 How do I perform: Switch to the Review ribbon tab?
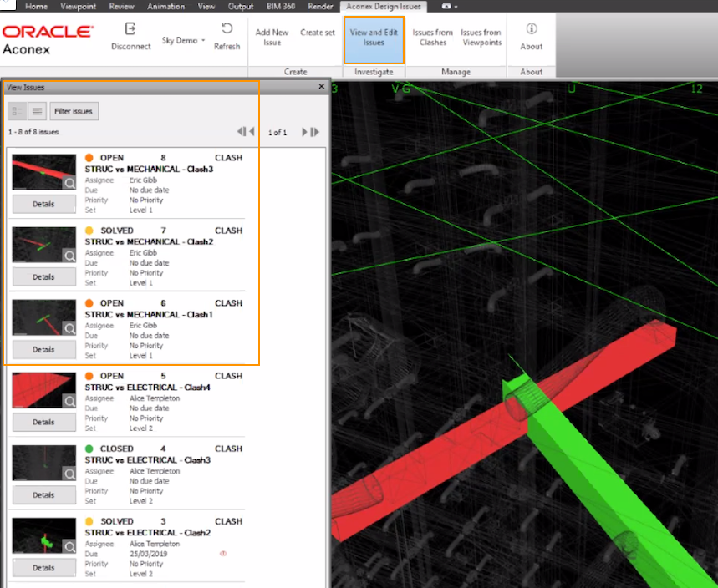coord(121,7)
